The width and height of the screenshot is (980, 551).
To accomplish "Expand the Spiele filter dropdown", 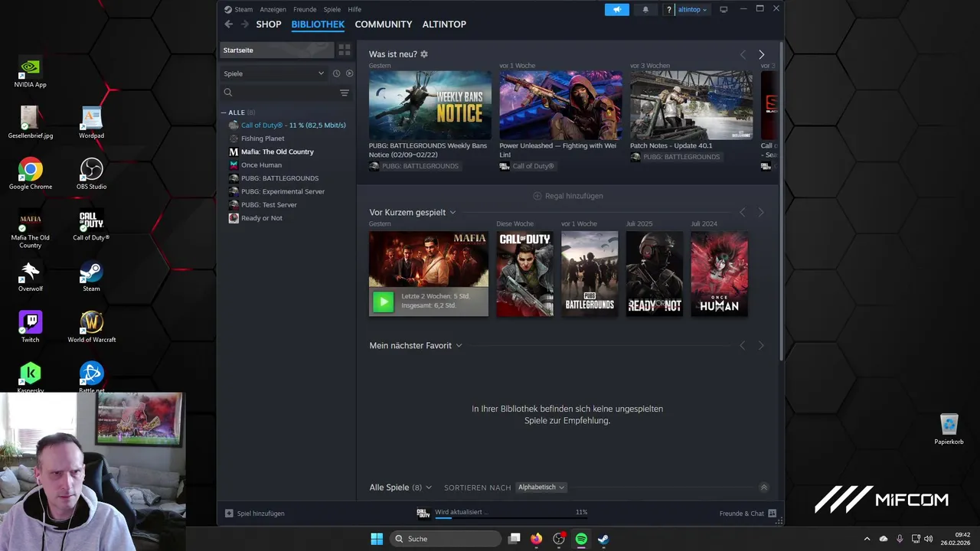I will (274, 73).
